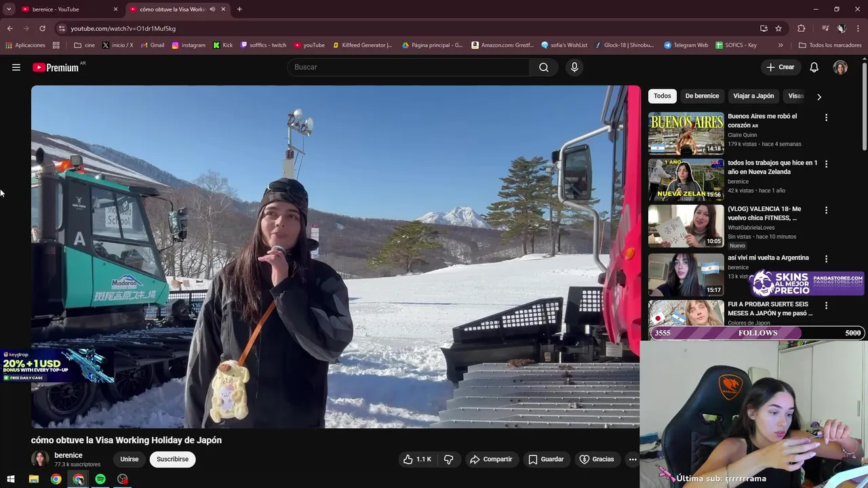Select Todos filter chip
The height and width of the screenshot is (488, 868).
[663, 96]
